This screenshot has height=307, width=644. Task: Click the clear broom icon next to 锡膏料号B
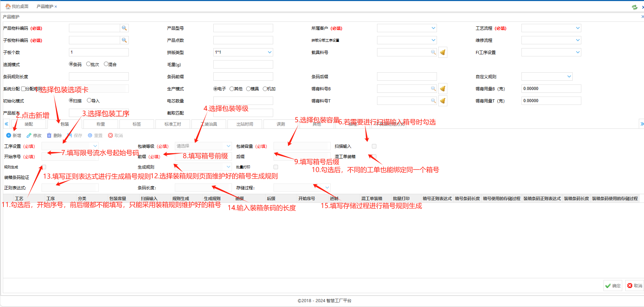(x=442, y=89)
